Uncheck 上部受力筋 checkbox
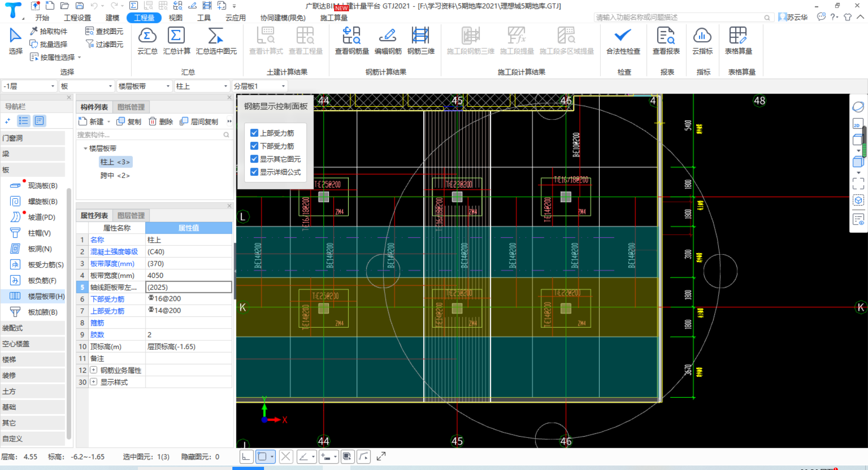Viewport: 868px width, 470px height. pos(254,133)
